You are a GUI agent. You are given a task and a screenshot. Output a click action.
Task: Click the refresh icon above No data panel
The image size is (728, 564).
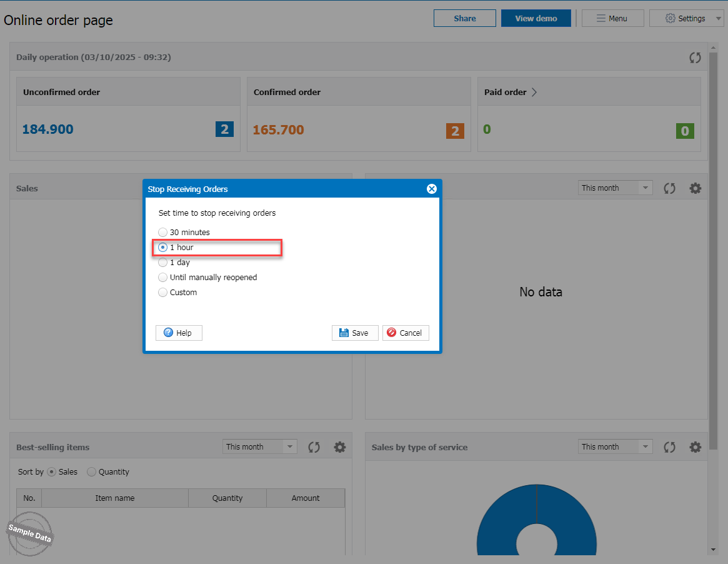pos(669,188)
